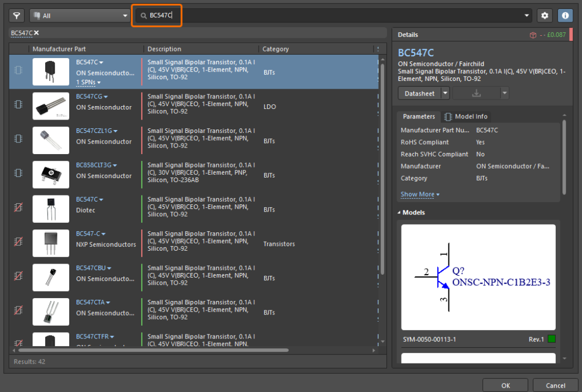Click the red supply-chain cube icon
The height and width of the screenshot is (392, 582).
[x=533, y=35]
